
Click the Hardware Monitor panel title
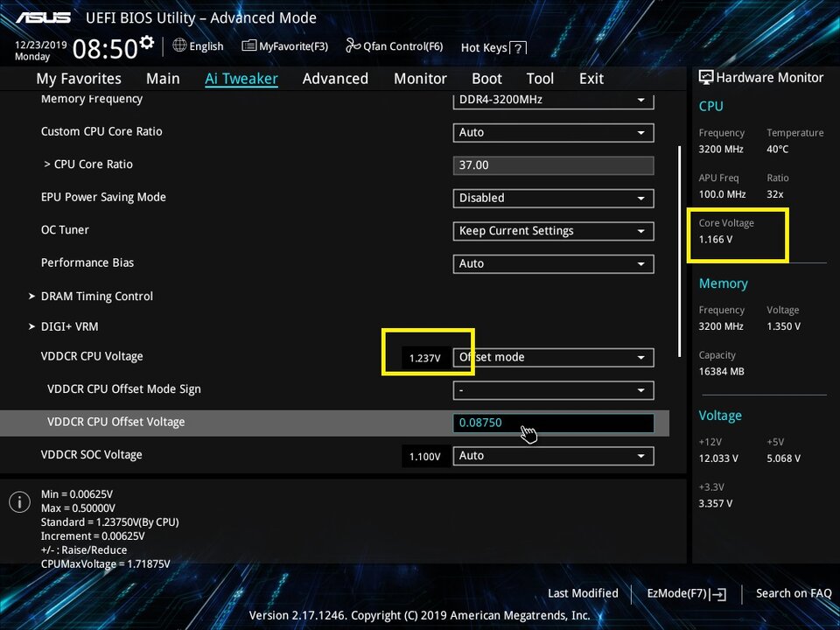[770, 78]
